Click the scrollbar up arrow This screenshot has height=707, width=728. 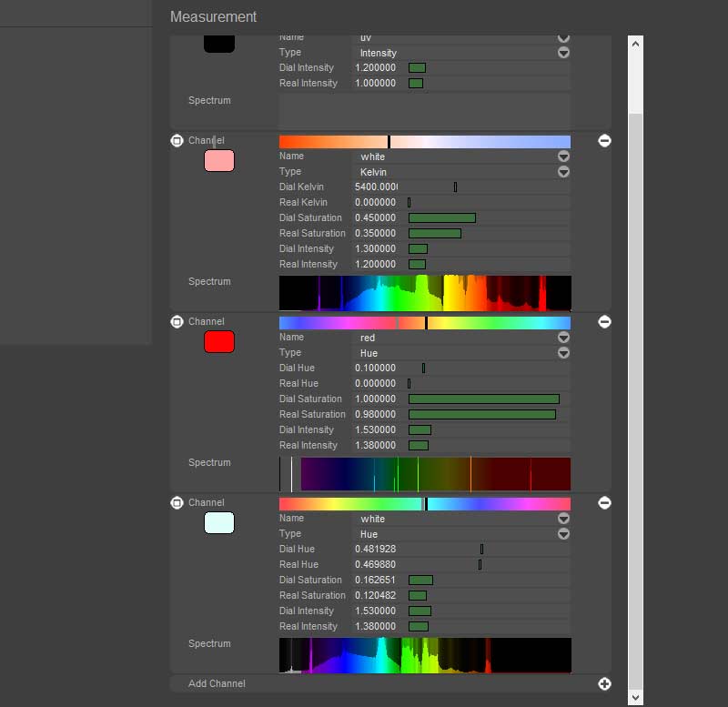click(635, 44)
